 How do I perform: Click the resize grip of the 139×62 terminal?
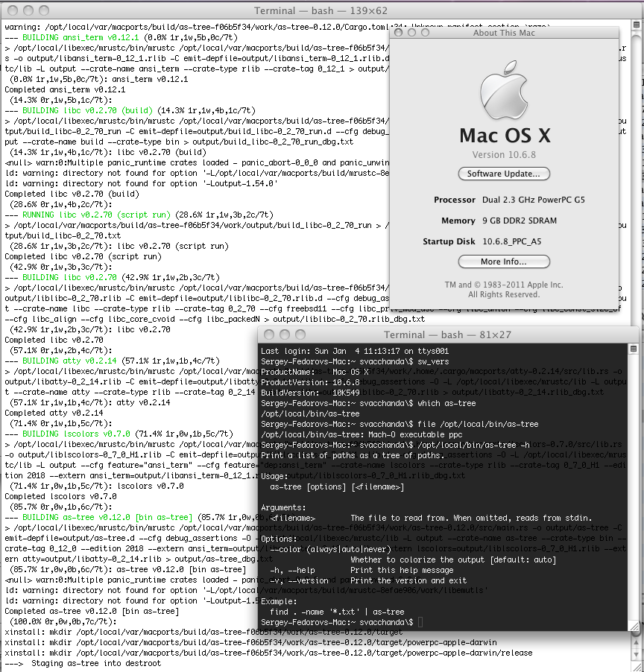click(x=638, y=667)
